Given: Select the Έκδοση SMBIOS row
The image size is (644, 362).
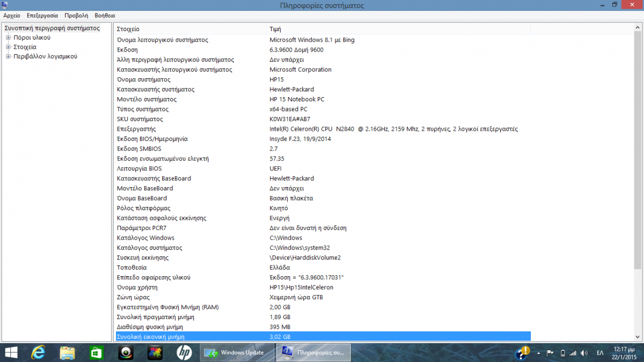Looking at the screenshot, I should (x=323, y=149).
